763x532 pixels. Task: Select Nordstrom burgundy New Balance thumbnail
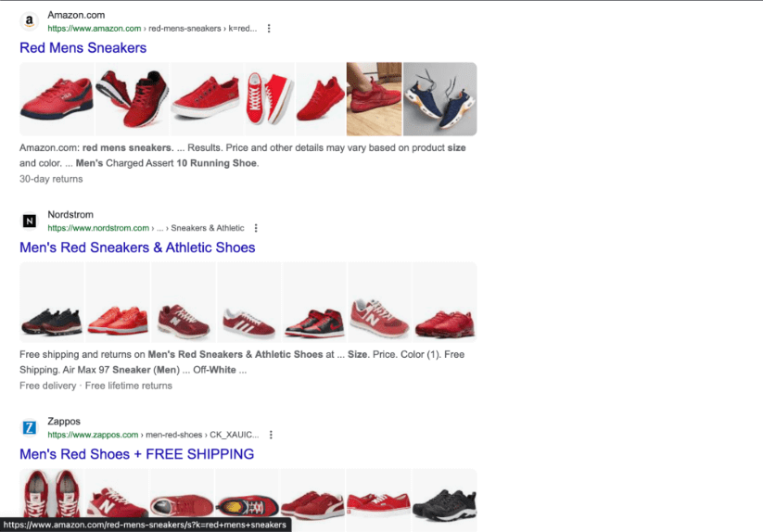[x=184, y=302]
